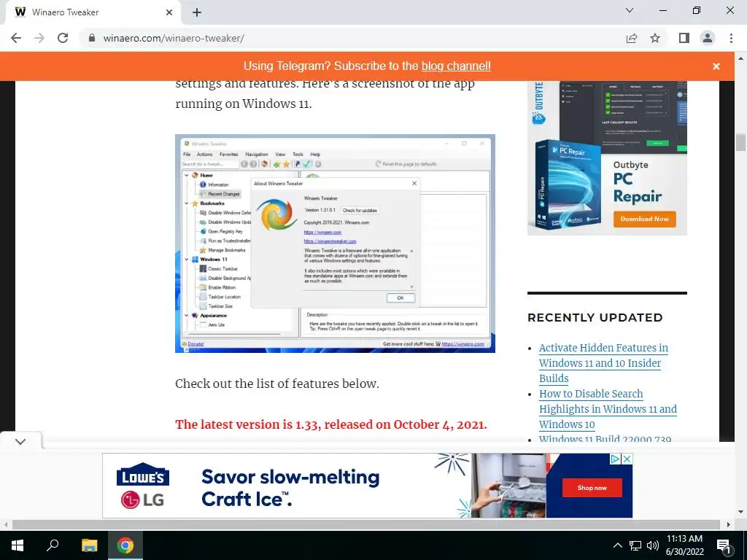Dismiss the orange Telegram banner
Image resolution: width=747 pixels, height=560 pixels.
click(x=716, y=66)
